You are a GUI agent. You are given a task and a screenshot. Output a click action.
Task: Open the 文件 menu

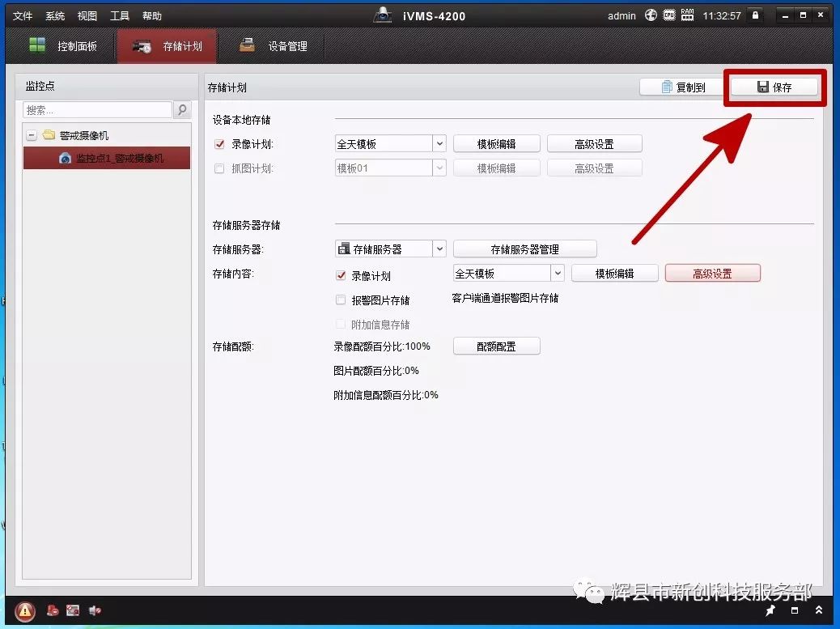tap(23, 16)
